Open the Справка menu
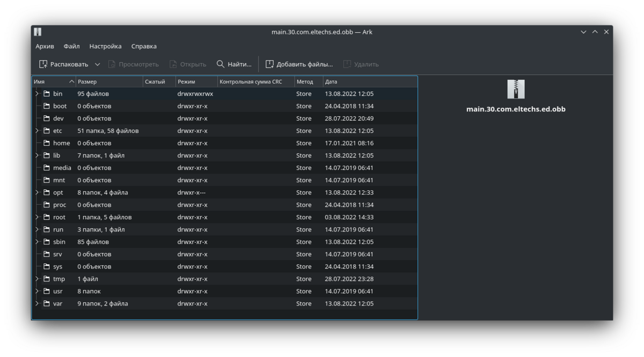This screenshot has height=357, width=644. tap(144, 47)
